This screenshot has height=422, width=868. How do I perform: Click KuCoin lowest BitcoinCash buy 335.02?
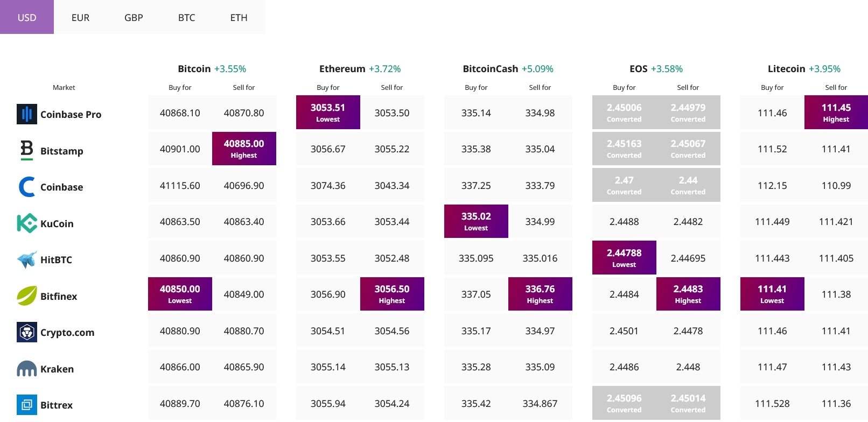[476, 221]
